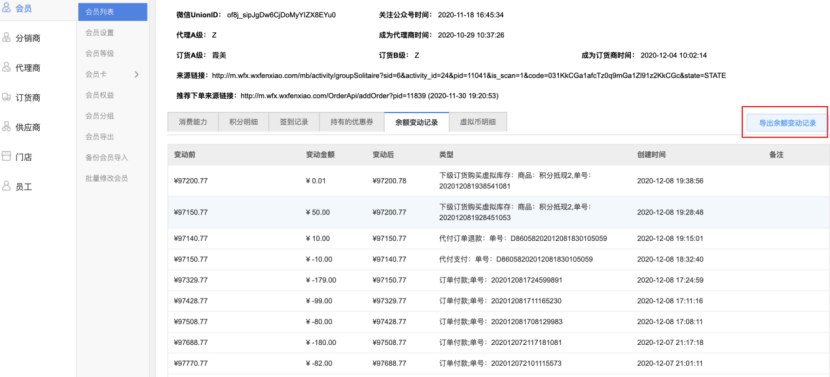
Task: Click the 类型 column header
Action: click(x=446, y=155)
